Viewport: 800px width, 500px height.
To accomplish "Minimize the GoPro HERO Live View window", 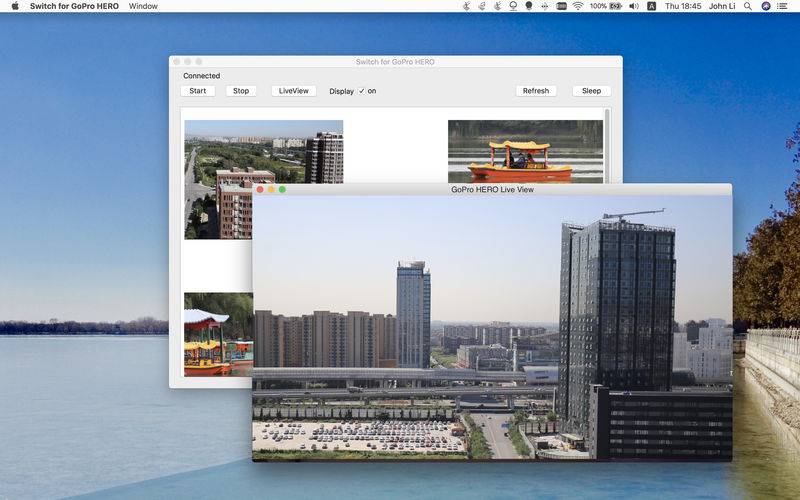I will pyautogui.click(x=271, y=190).
